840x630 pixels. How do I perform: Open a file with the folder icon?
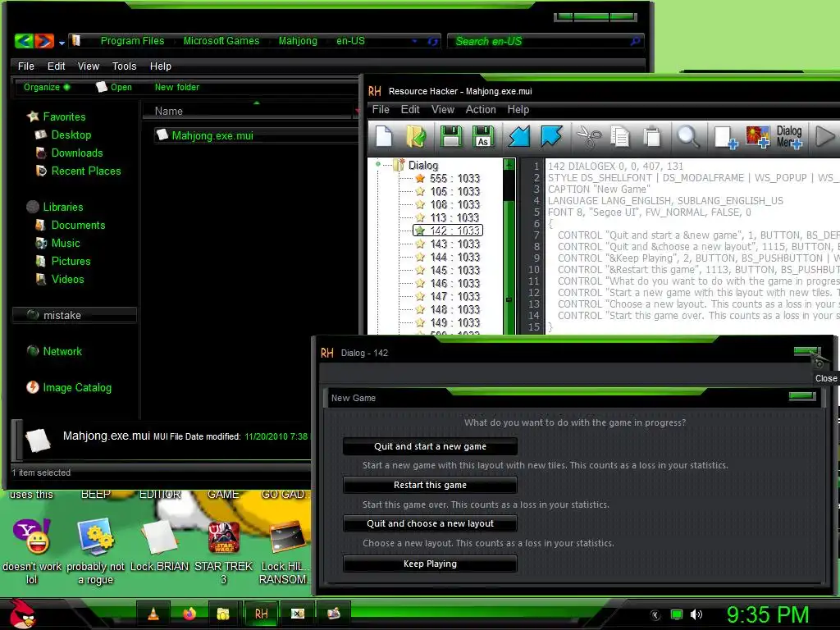(x=416, y=136)
